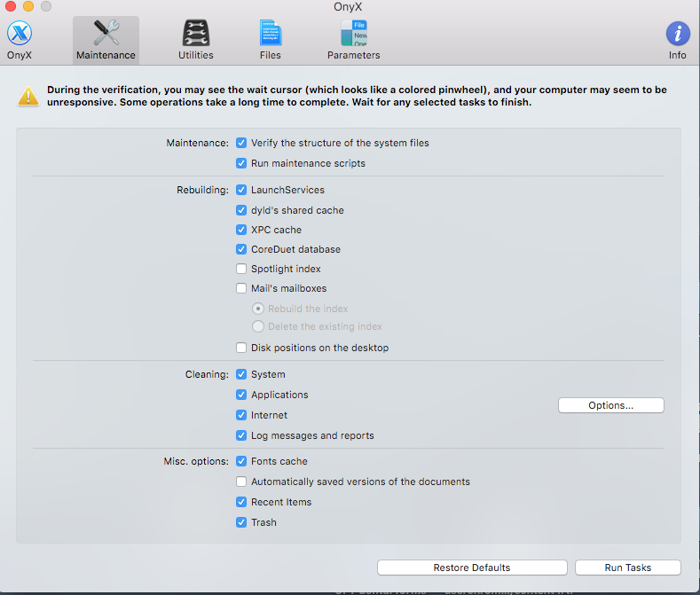
Task: Toggle the LaunchServices checkbox
Action: point(241,190)
